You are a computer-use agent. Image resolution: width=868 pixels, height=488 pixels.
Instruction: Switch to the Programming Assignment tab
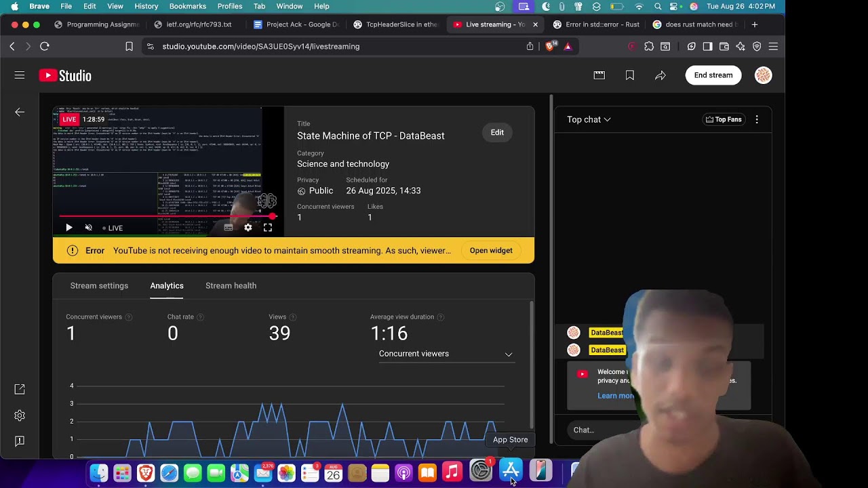96,24
